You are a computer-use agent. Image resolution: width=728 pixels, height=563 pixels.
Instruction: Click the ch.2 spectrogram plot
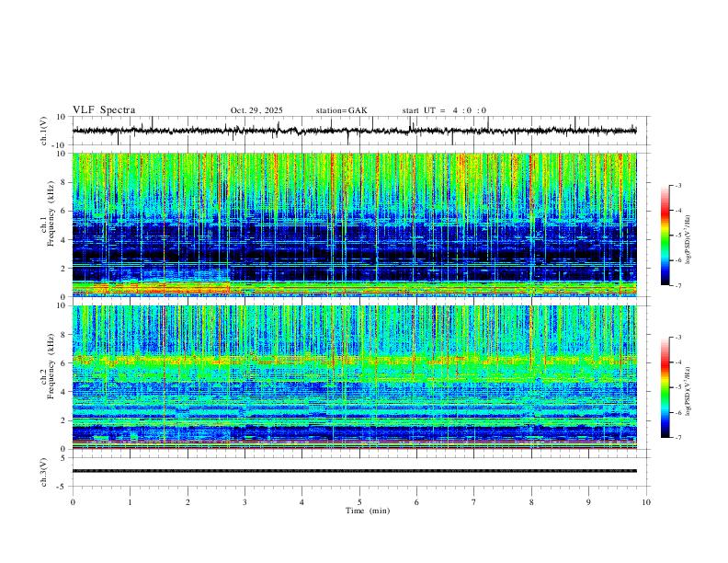tap(354, 377)
